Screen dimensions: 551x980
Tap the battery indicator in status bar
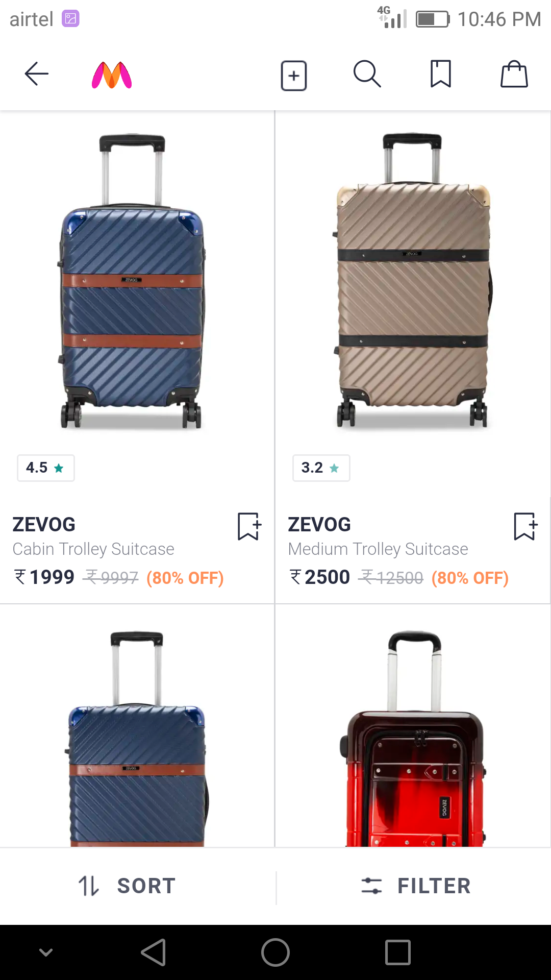point(432,18)
